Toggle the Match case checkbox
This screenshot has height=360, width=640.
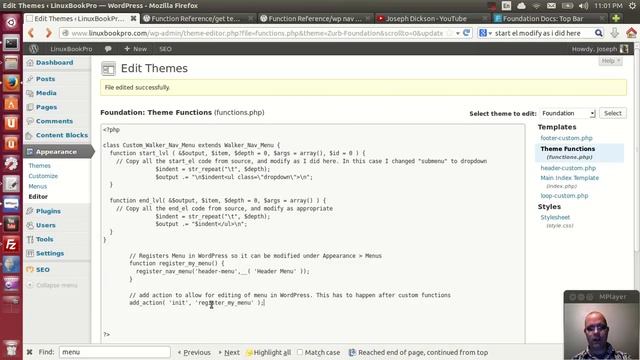(300, 352)
